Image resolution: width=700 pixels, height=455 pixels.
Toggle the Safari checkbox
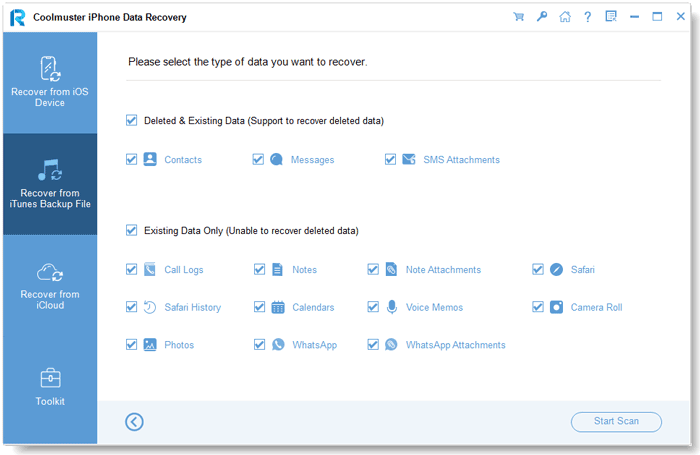pos(538,269)
